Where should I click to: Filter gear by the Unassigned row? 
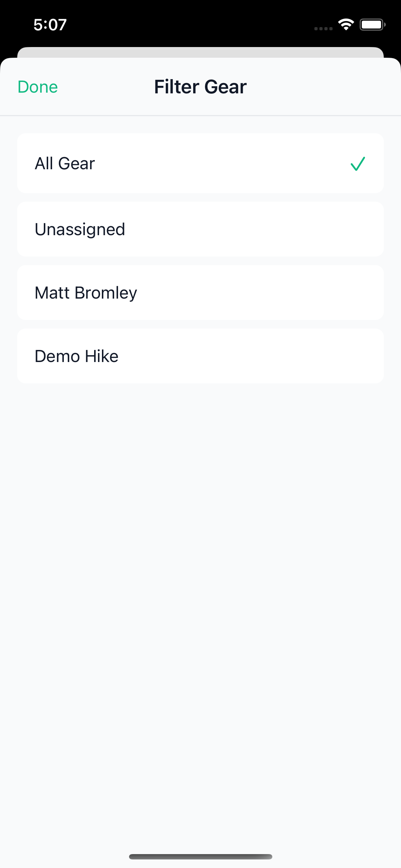(200, 229)
